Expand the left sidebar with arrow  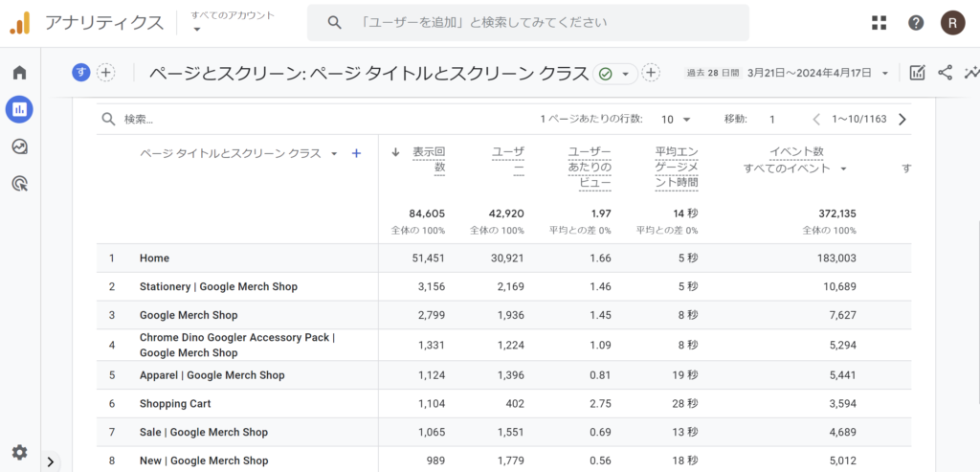point(51,462)
